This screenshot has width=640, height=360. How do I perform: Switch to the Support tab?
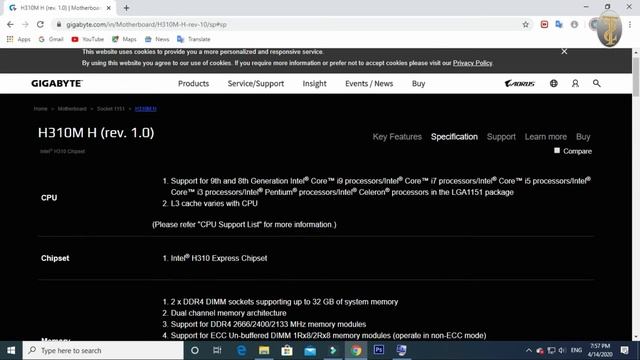click(501, 137)
